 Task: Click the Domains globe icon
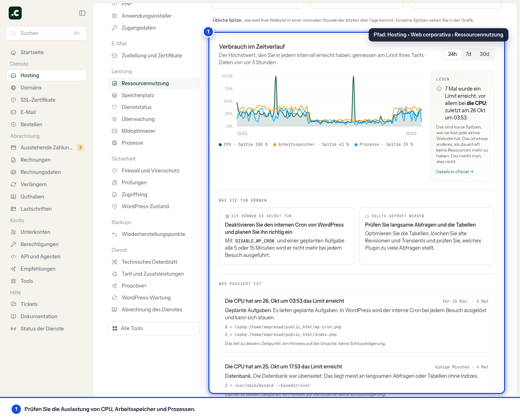click(13, 88)
